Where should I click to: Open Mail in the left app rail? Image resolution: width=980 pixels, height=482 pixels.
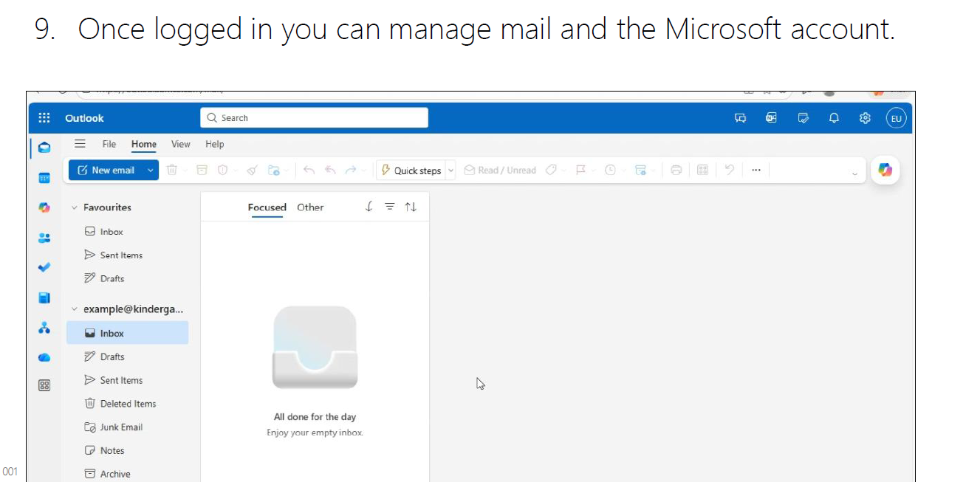[x=44, y=148]
